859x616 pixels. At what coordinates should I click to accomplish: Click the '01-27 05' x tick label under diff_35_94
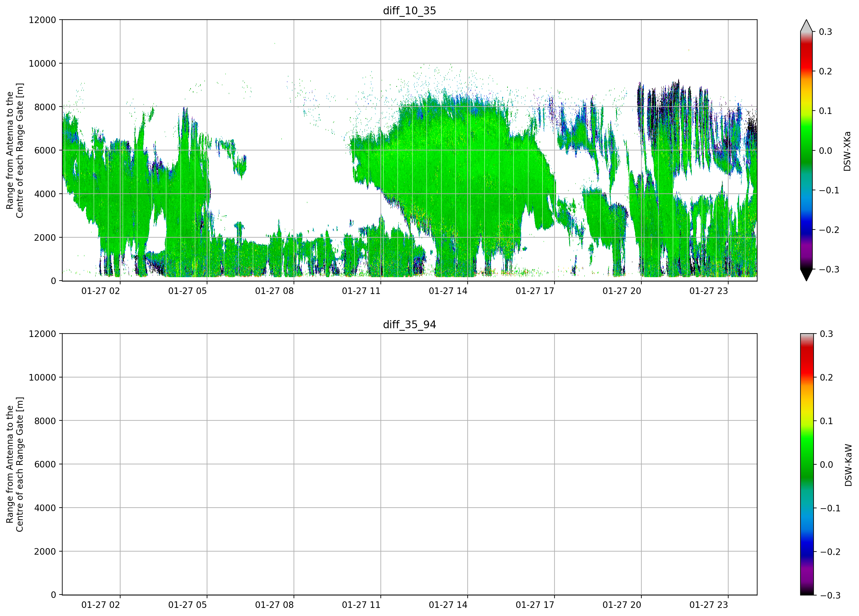(x=187, y=605)
